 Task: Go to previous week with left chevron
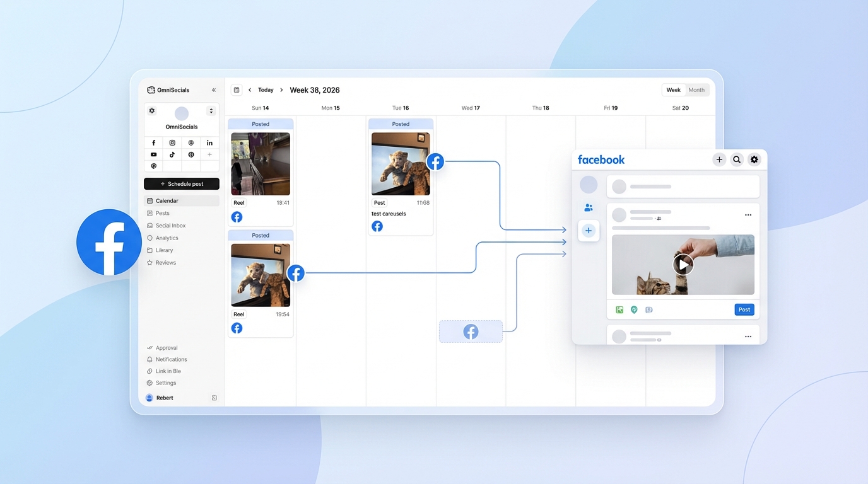250,89
